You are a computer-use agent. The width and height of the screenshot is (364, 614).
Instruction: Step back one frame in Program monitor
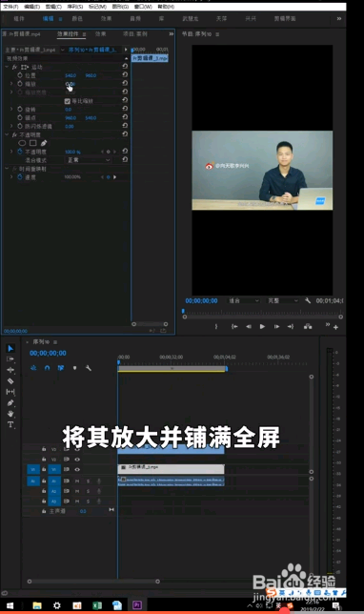point(248,327)
